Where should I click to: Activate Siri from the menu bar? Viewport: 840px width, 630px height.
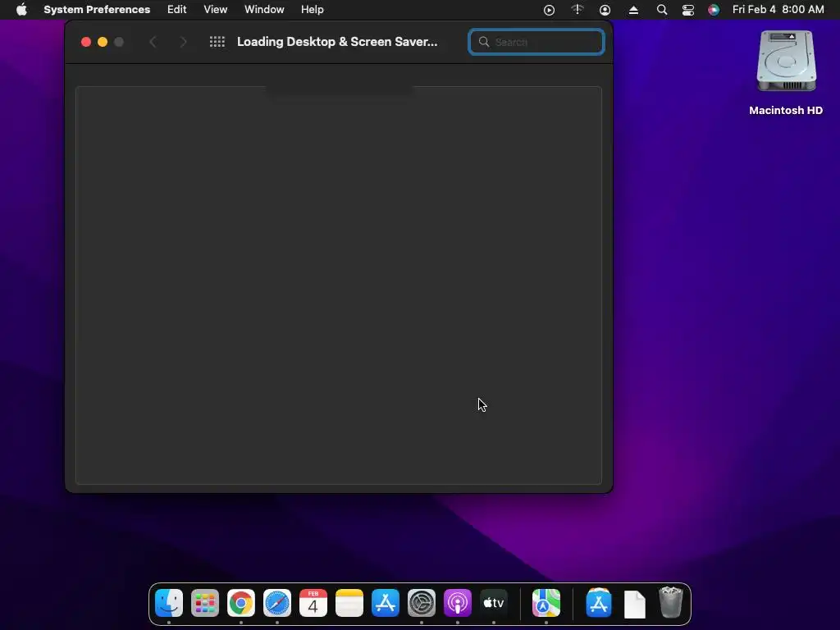click(714, 10)
